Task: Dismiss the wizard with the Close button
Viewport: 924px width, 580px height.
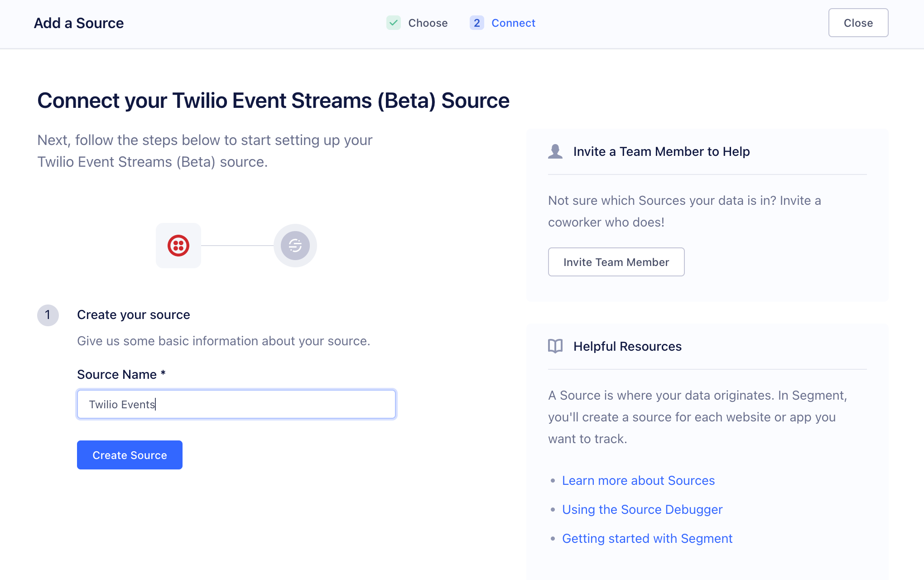Action: tap(858, 23)
